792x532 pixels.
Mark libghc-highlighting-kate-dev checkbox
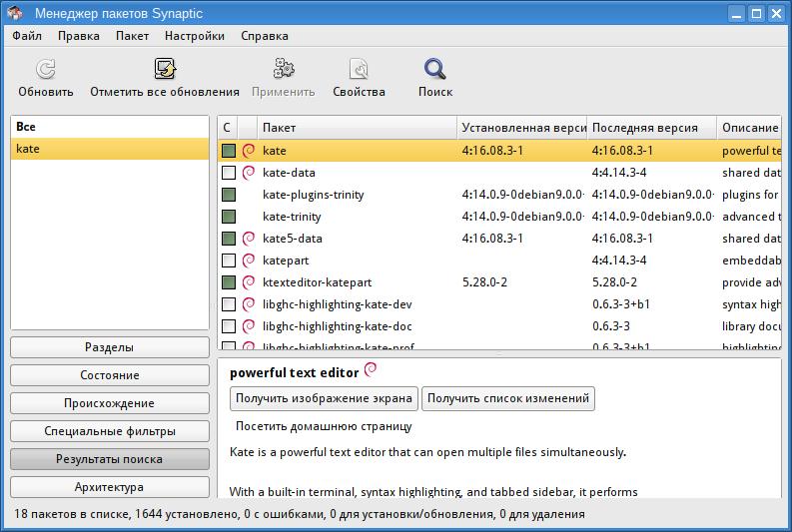229,304
